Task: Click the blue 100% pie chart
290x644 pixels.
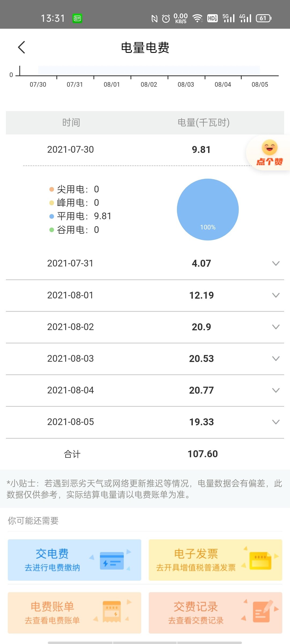Action: coord(208,210)
